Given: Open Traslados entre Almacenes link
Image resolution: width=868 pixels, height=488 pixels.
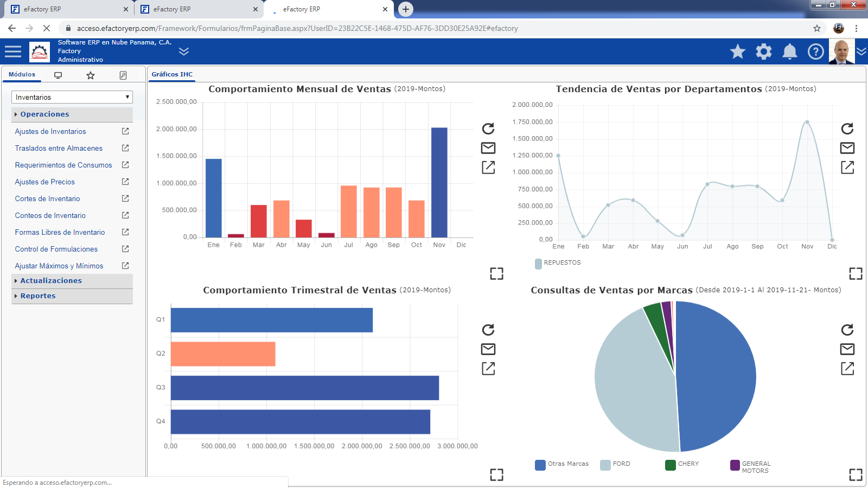Looking at the screenshot, I should [59, 149].
